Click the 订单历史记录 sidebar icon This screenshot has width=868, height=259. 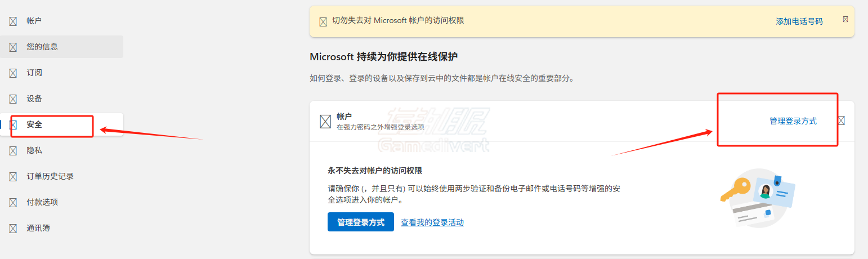click(12, 177)
